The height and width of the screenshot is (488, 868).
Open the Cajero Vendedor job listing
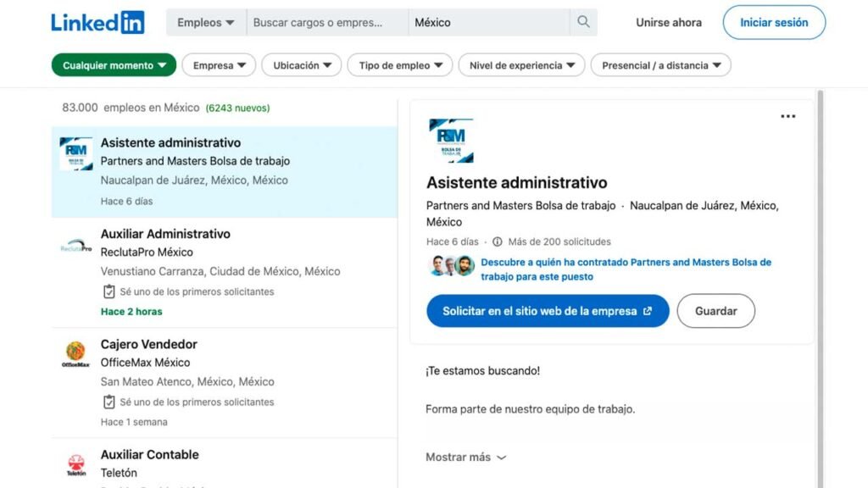tap(225, 383)
